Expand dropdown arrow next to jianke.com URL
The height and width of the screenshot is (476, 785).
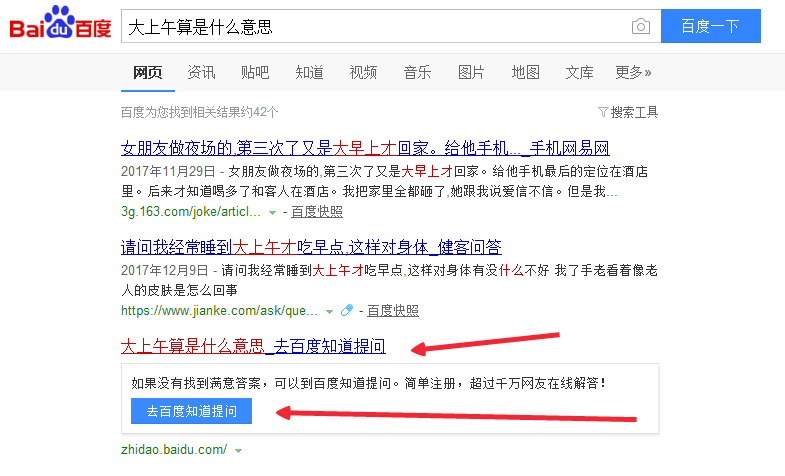point(329,312)
